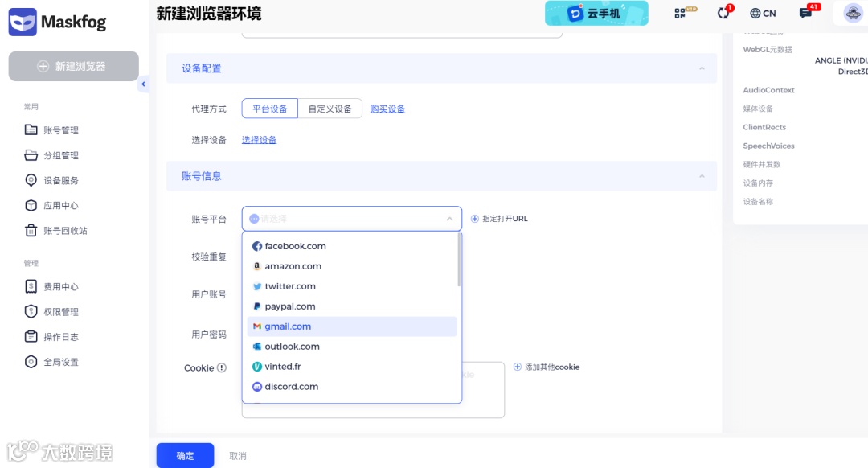Choose discord.com from platform list
The image size is (868, 468).
pyautogui.click(x=351, y=387)
